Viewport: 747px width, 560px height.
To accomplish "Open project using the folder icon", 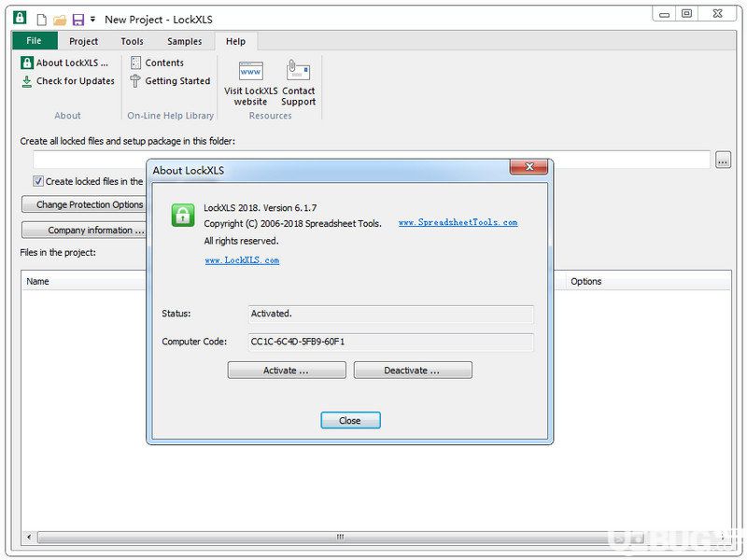I will click(60, 20).
